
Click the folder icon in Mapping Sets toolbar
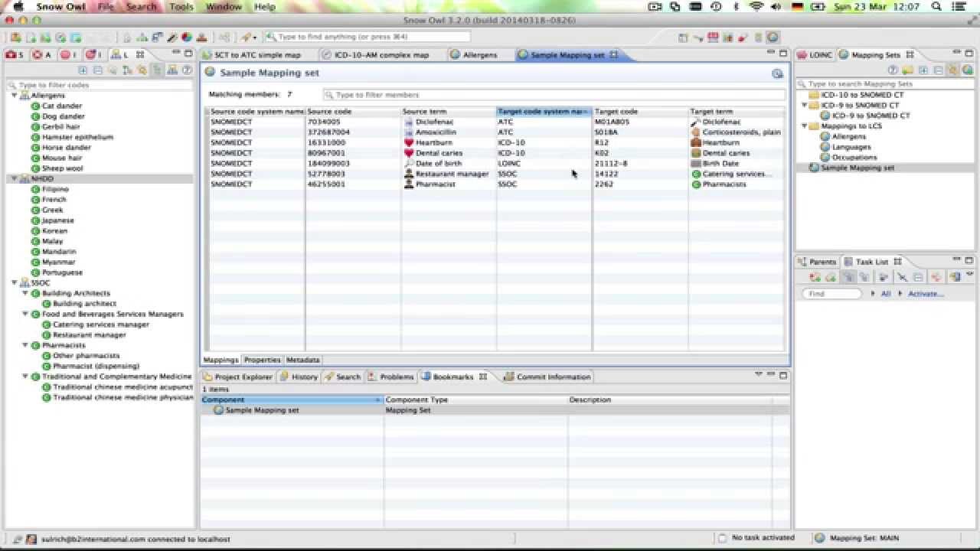coord(908,70)
